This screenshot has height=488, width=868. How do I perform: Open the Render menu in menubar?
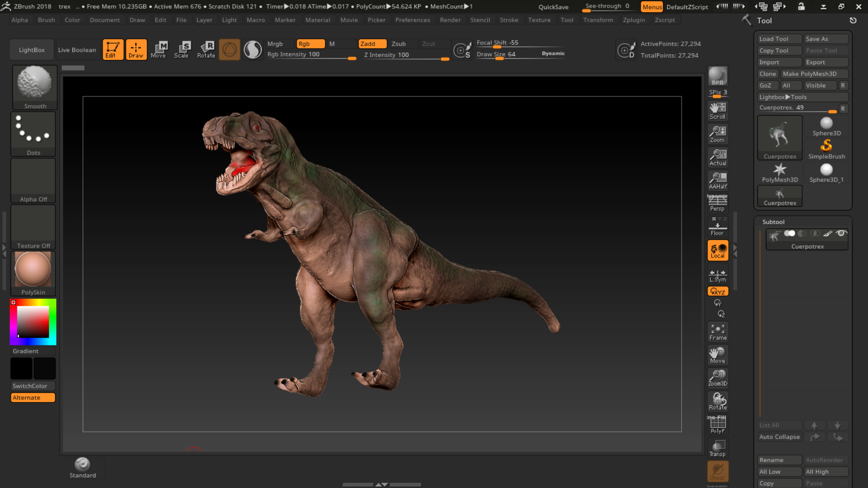click(450, 20)
